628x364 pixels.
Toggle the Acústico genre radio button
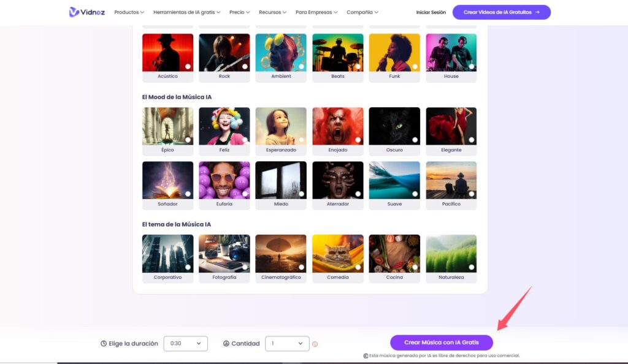pos(188,66)
